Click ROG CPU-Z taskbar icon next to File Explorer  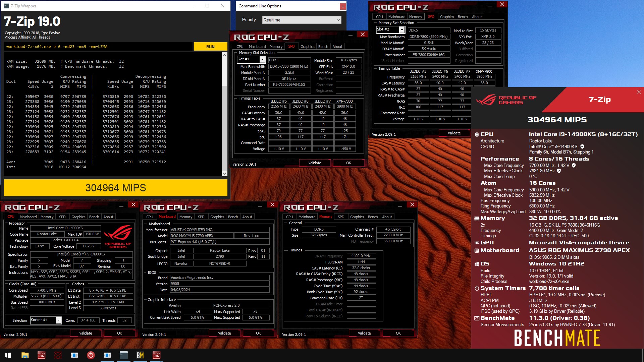point(42,355)
